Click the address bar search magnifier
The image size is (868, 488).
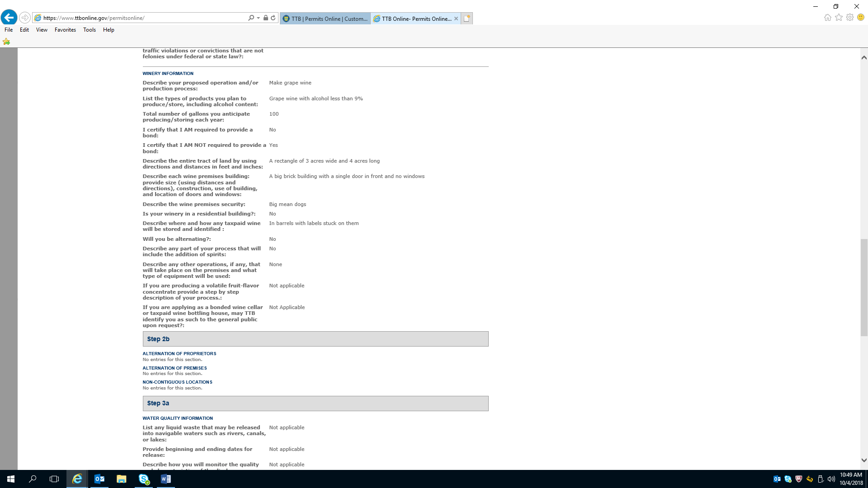point(251,18)
